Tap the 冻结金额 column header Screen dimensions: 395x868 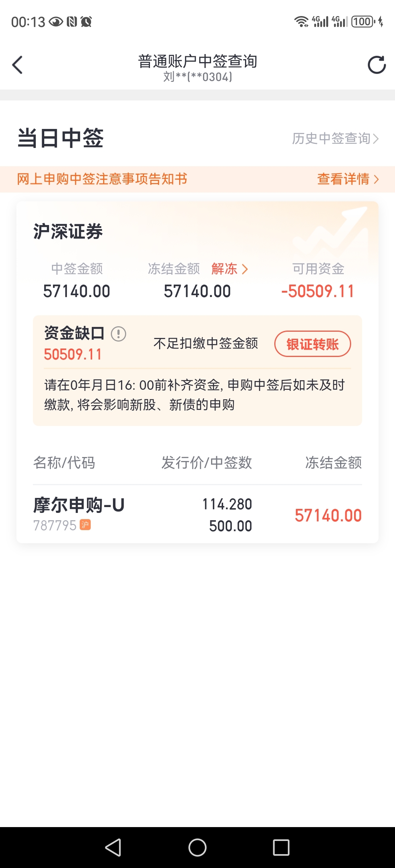tap(334, 463)
